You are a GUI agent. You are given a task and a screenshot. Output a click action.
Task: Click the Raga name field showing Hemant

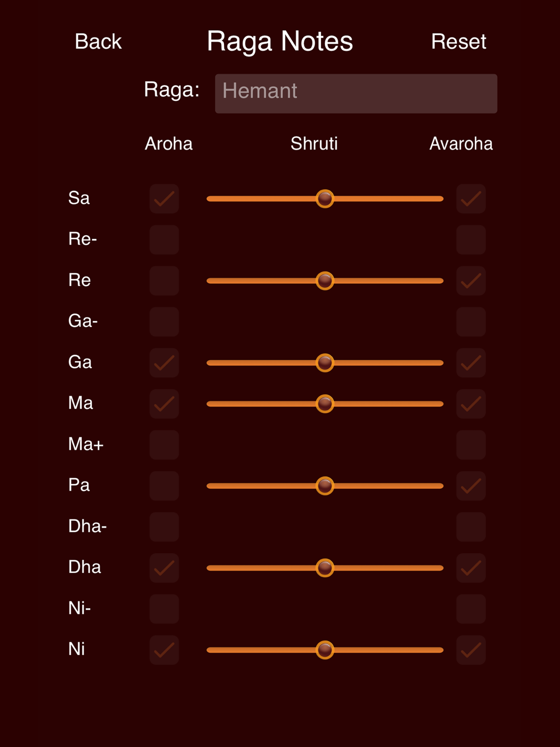tap(356, 94)
